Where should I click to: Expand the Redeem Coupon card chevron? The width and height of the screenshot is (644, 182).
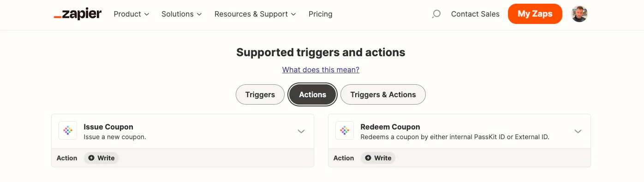tap(578, 131)
